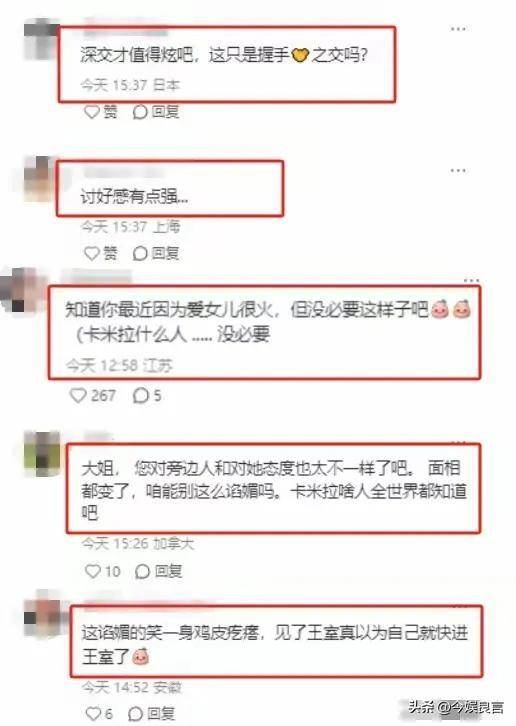The width and height of the screenshot is (516, 726).
Task: Like the 讨好感有点强 comment
Action: coord(101,253)
